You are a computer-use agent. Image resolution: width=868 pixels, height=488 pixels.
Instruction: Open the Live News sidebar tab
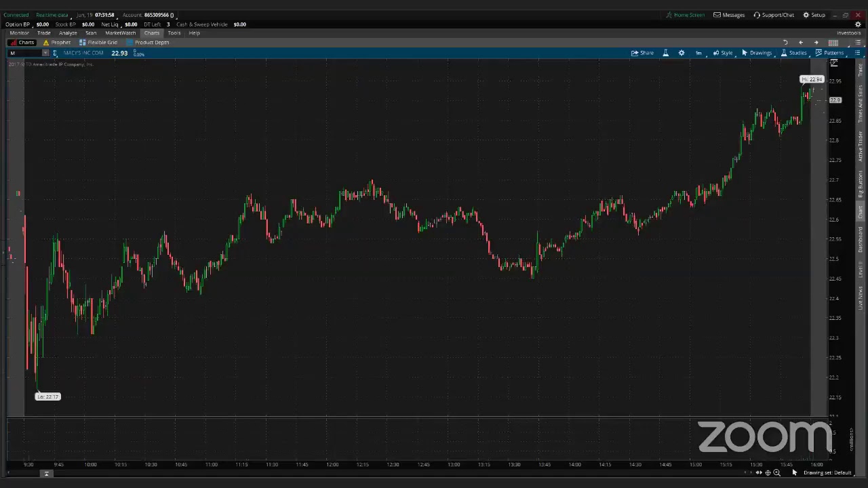point(861,298)
